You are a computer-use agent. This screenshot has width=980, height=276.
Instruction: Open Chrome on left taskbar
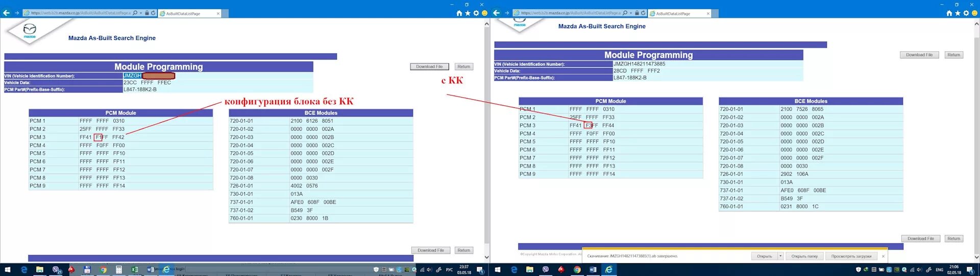[103, 270]
